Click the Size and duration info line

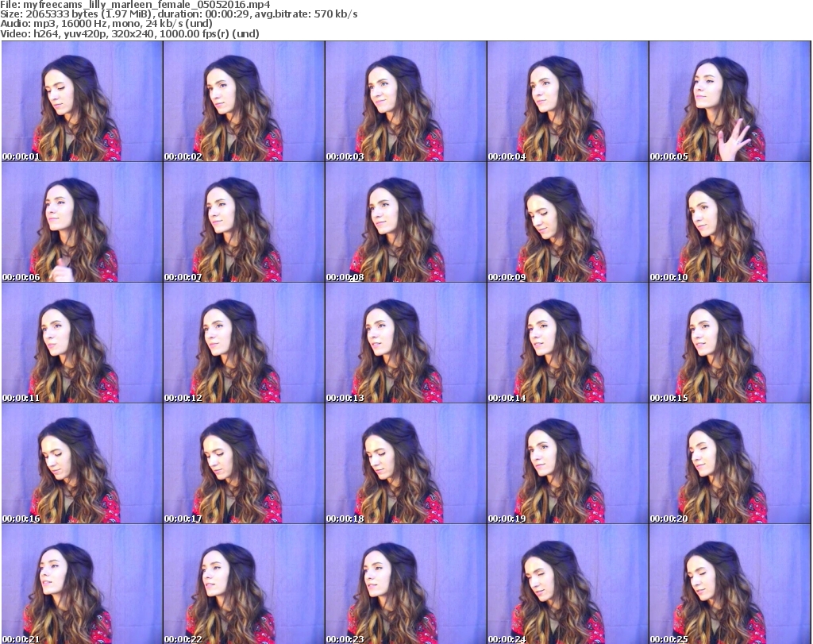tap(179, 14)
